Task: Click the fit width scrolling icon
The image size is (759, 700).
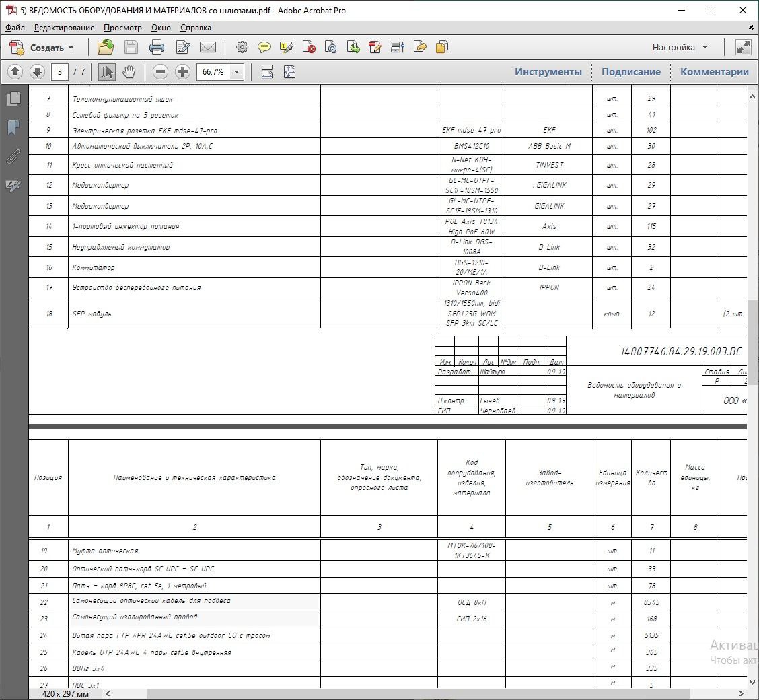Action: 266,72
